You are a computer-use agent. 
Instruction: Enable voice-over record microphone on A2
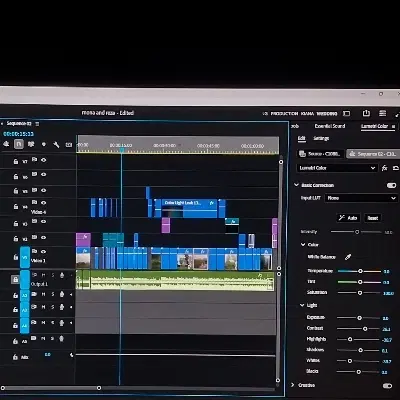click(x=62, y=294)
